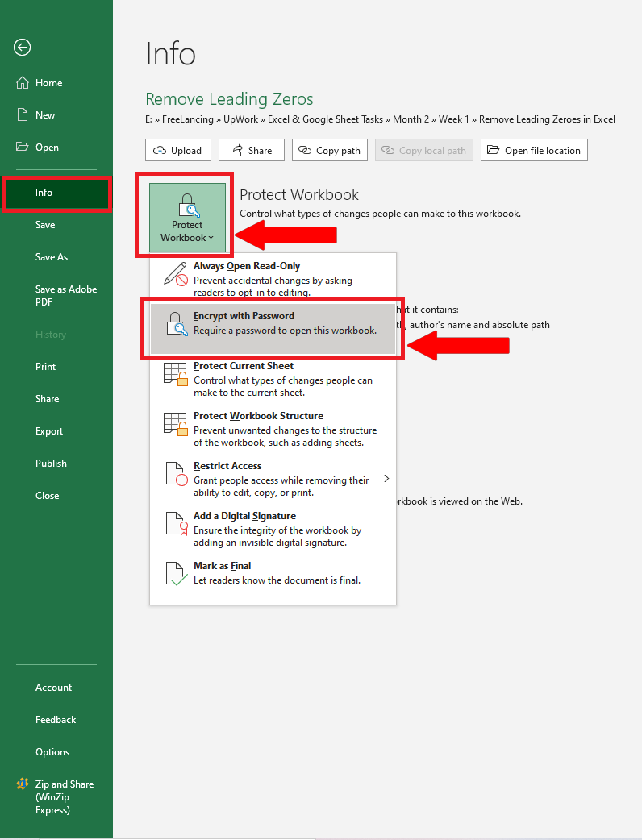Click the WinZip Zip and Share icon
This screenshot has height=840, width=642.
pyautogui.click(x=23, y=784)
